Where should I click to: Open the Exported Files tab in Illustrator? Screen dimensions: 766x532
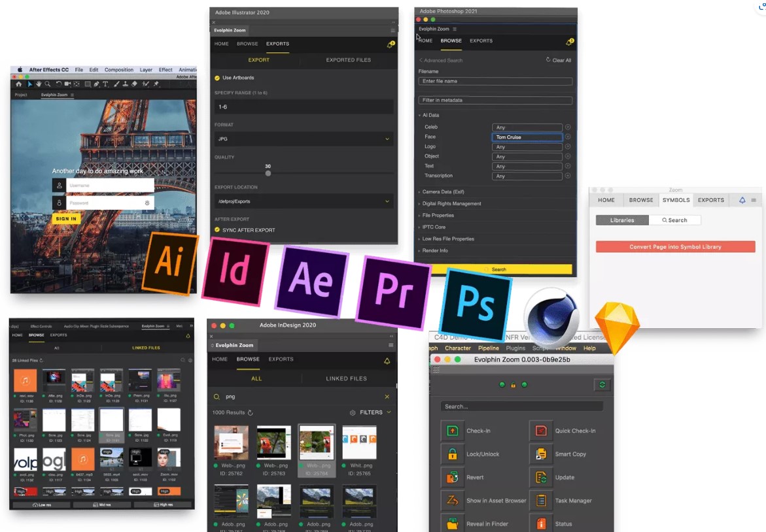pyautogui.click(x=348, y=60)
